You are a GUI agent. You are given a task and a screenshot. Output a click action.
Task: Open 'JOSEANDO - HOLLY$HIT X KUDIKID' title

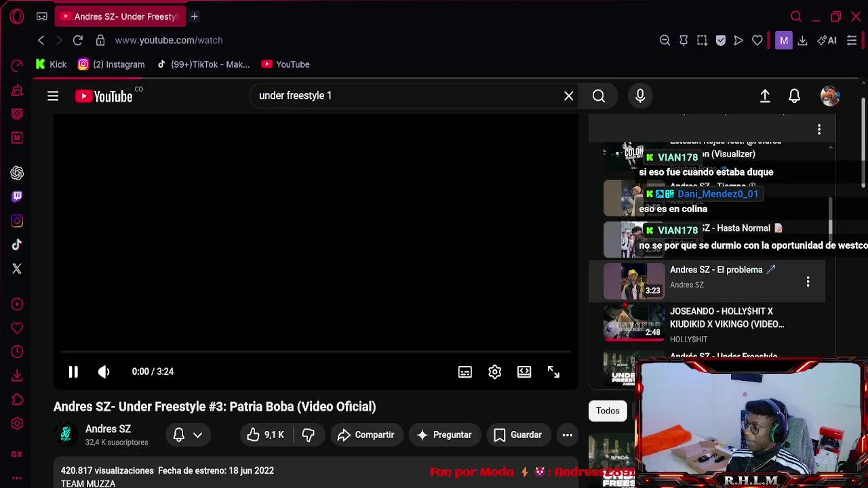[x=727, y=318]
